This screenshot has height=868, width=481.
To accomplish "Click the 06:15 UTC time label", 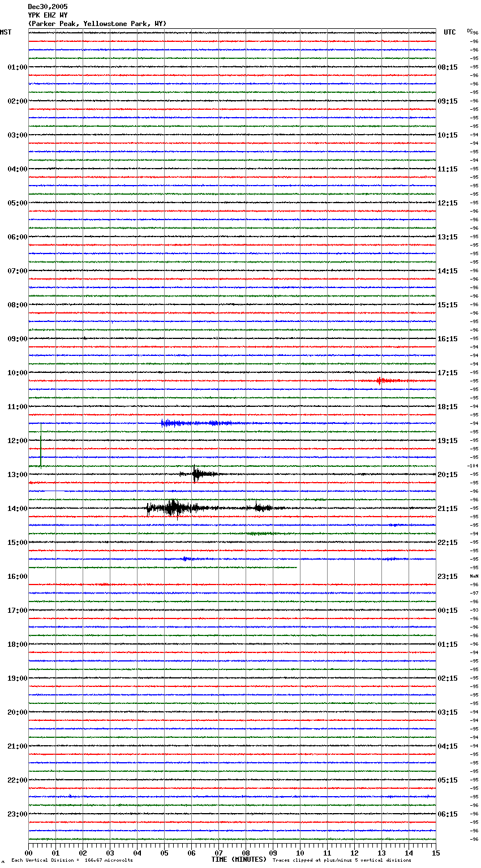I will point(448,814).
